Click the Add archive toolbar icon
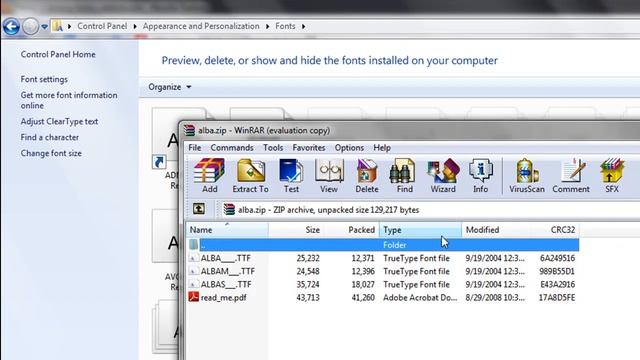The image size is (640, 360). pos(209,176)
